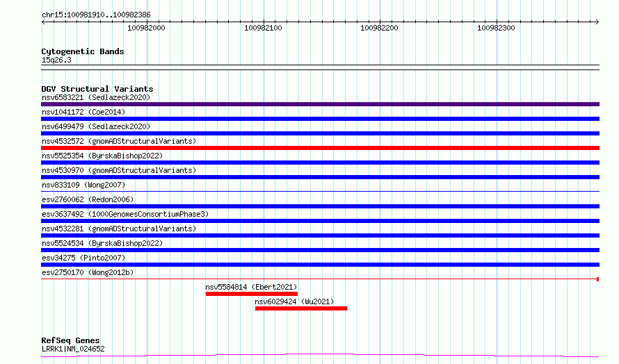Click esv3637492 (1000GenomesConsortiumPhase3) label
This screenshot has height=364, width=619.
125,214
